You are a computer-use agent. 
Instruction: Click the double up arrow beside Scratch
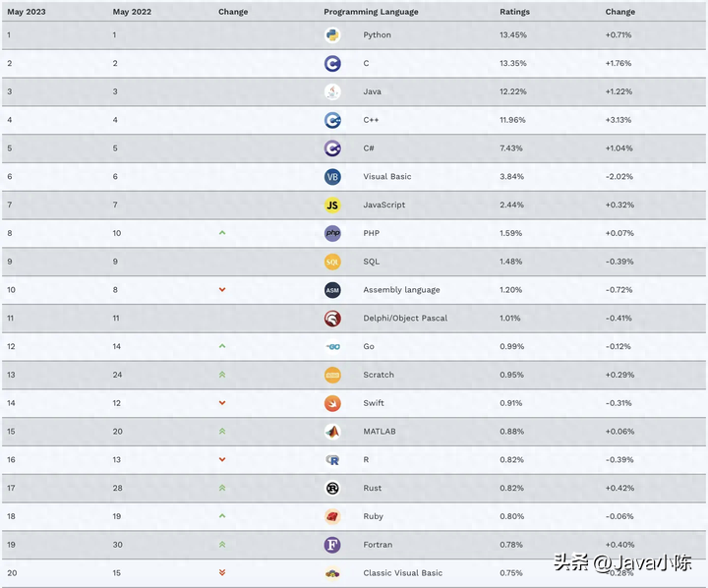point(222,375)
